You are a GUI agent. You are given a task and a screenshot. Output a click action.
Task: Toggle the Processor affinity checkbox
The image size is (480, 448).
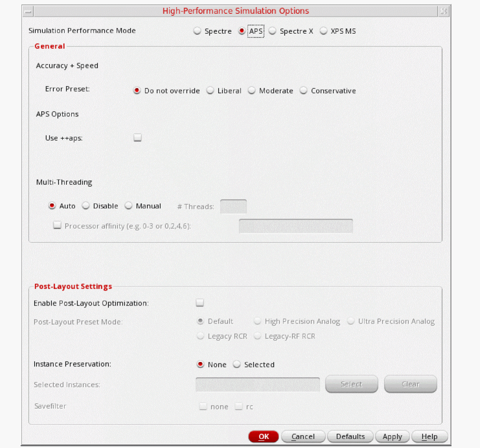57,225
